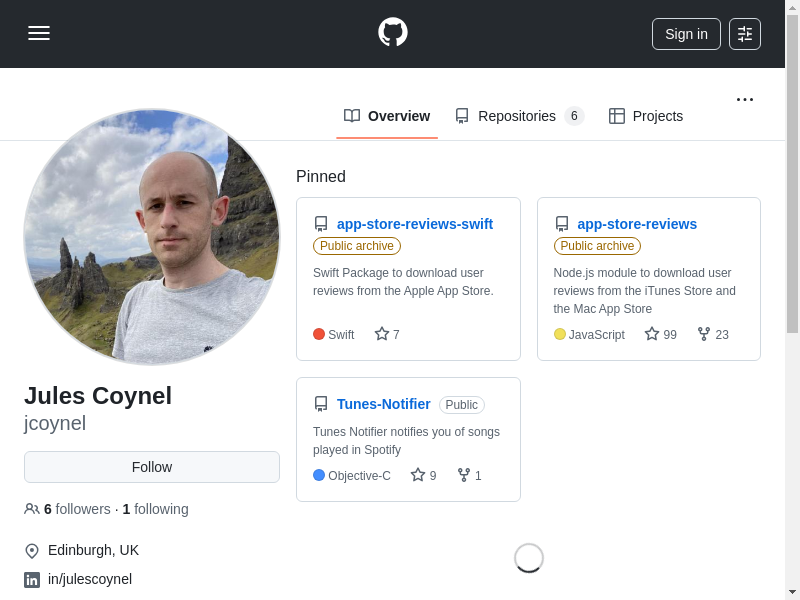The width and height of the screenshot is (800, 600).
Task: Click the star icon on app-store-reviews
Action: click(x=652, y=334)
